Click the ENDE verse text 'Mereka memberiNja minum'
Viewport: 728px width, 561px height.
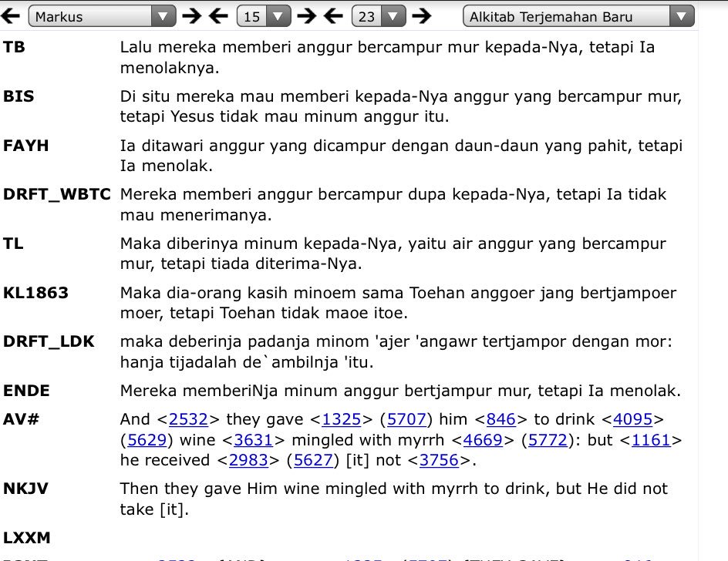[x=400, y=391]
